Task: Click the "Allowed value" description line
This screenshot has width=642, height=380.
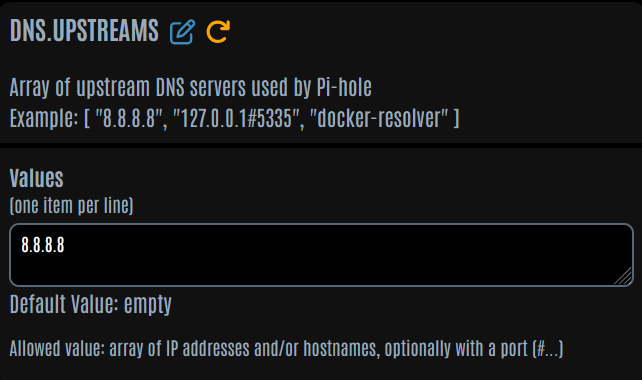Action: pos(286,349)
